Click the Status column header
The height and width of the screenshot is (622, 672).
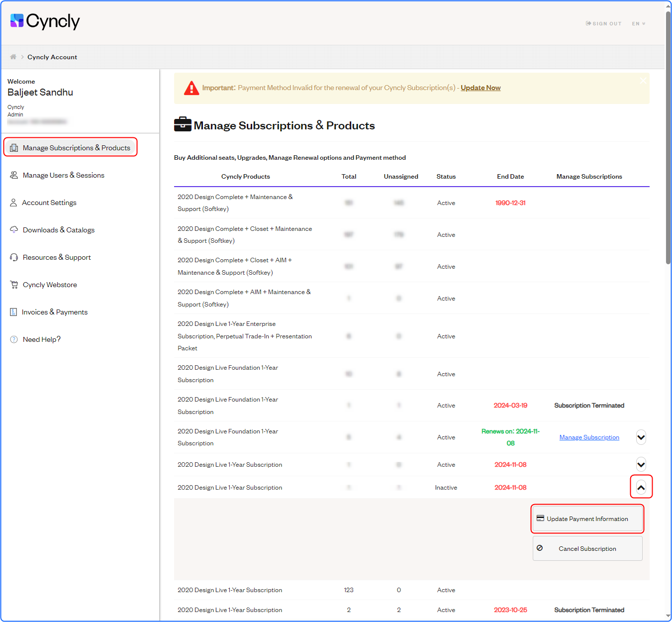point(446,177)
